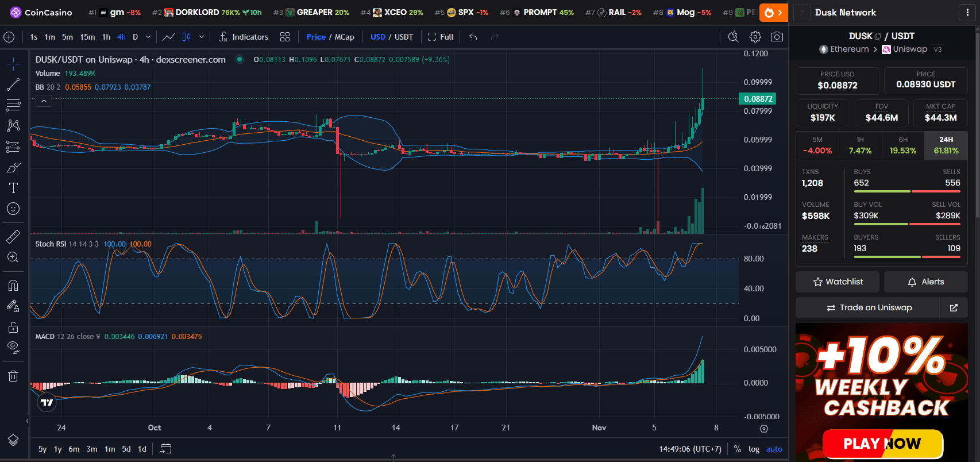This screenshot has width=980, height=462.
Task: Switch denomination to USD
Action: point(378,37)
